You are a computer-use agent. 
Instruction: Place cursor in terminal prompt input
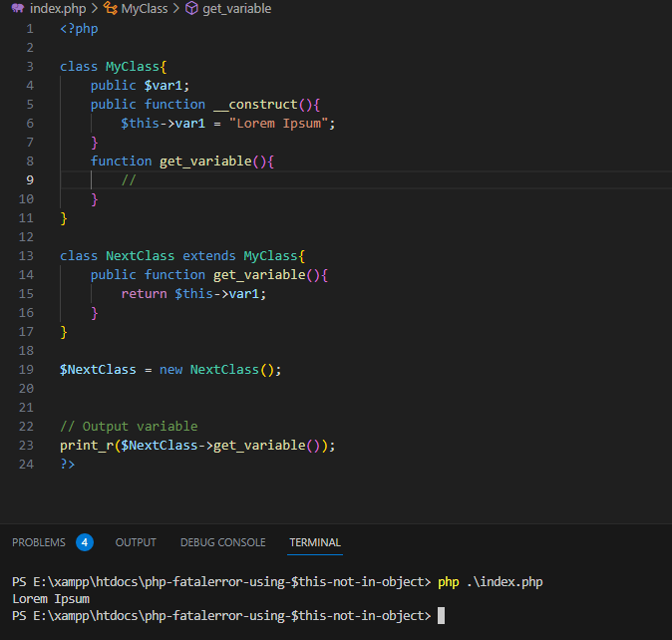[441, 616]
